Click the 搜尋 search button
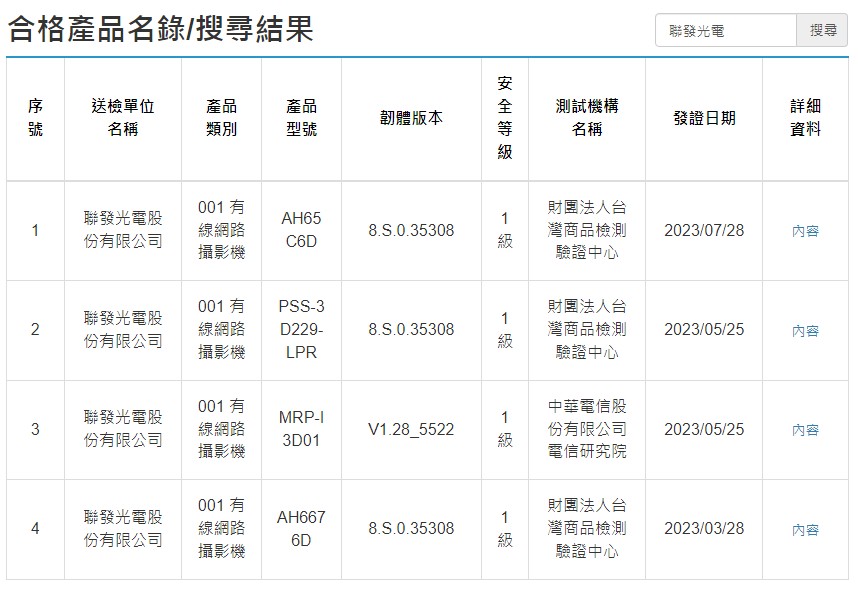 point(822,30)
